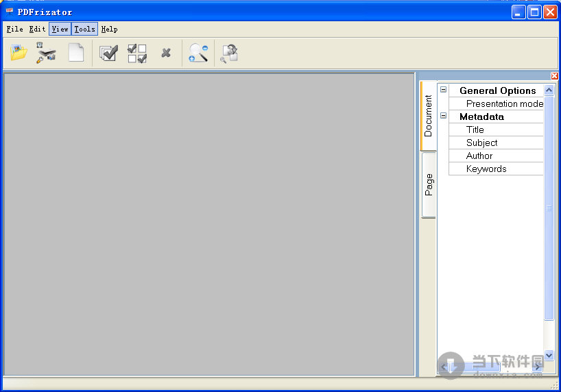Collapse the Metadata group
Viewport: 561px width, 392px height.
pos(443,116)
